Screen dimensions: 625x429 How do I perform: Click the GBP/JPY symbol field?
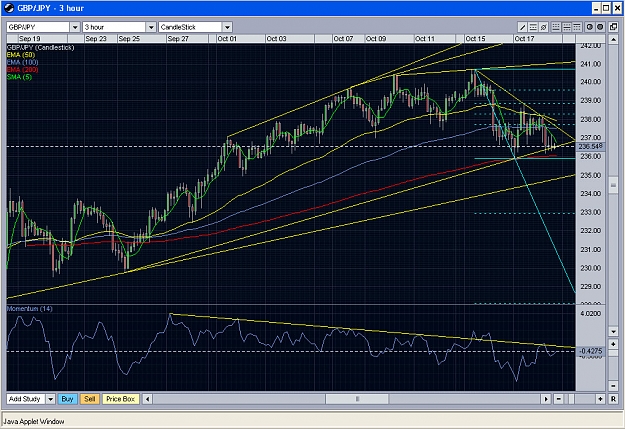click(38, 27)
